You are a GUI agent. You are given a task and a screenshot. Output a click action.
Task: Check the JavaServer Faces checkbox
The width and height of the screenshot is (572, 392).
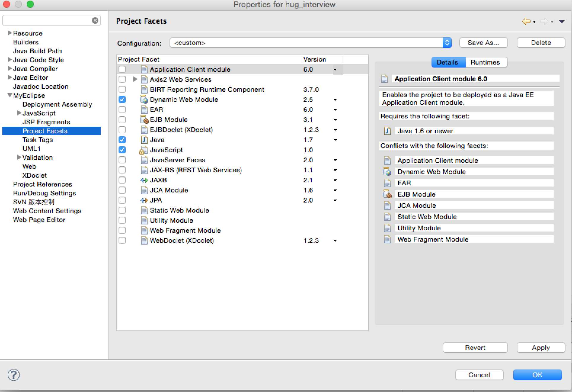tap(122, 160)
